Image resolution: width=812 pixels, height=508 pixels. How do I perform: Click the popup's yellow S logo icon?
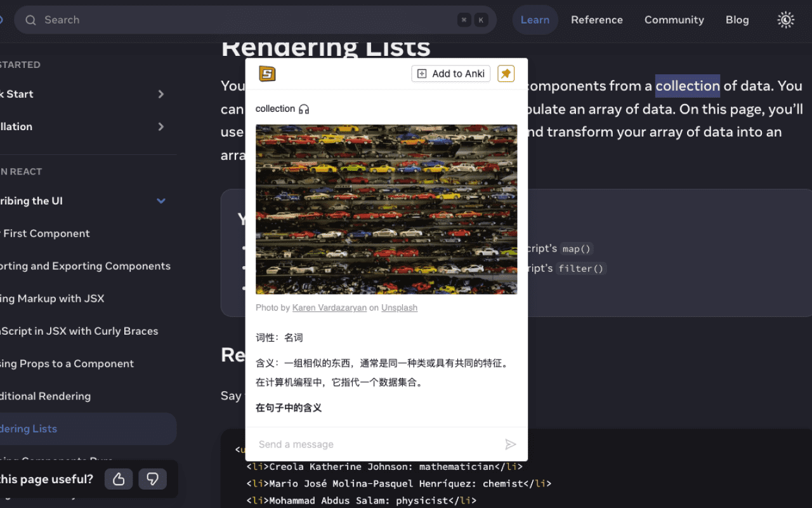click(267, 74)
